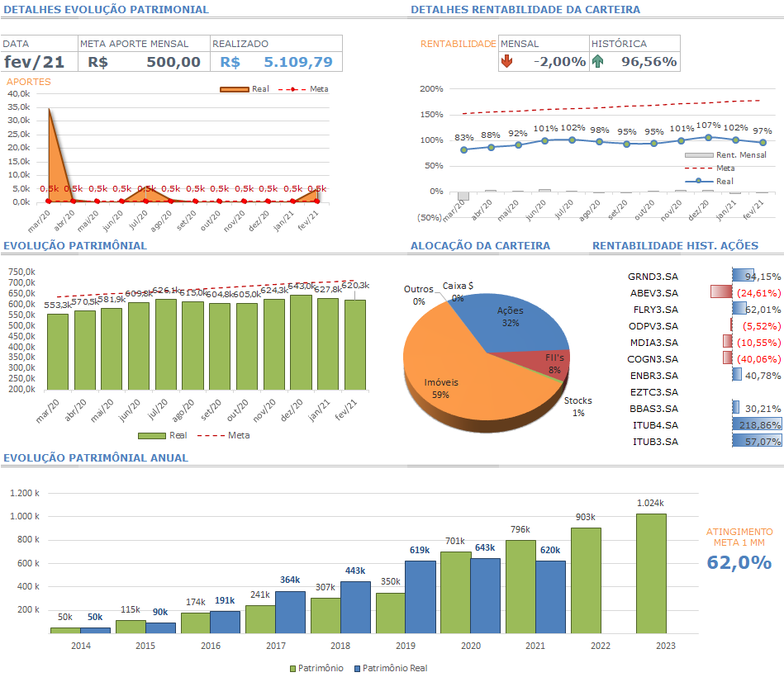Viewport: 784px width, 682px height.
Task: Click the ATINGIMENTO META 1 MM label
Action: [x=739, y=538]
